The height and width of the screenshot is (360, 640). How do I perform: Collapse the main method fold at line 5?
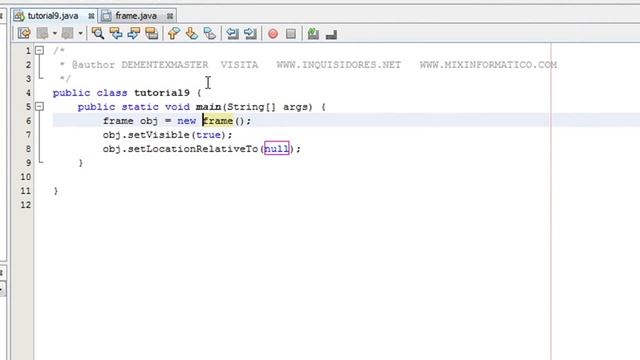(x=40, y=107)
